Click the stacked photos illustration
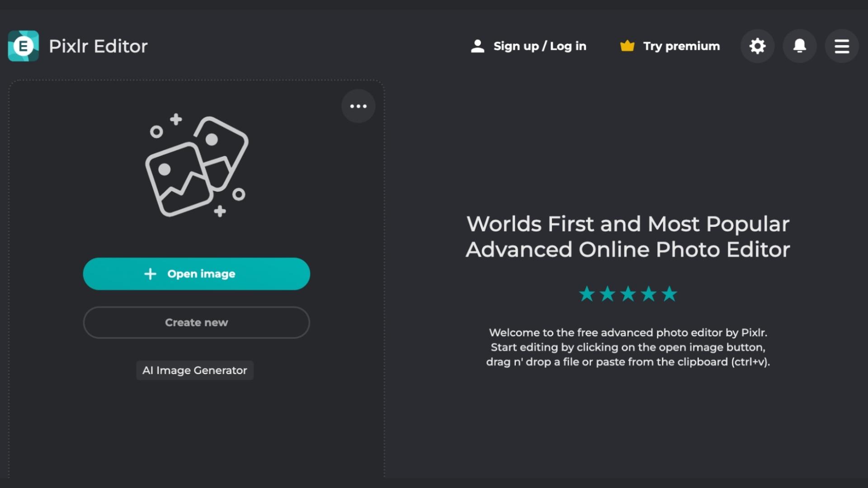 pyautogui.click(x=197, y=166)
